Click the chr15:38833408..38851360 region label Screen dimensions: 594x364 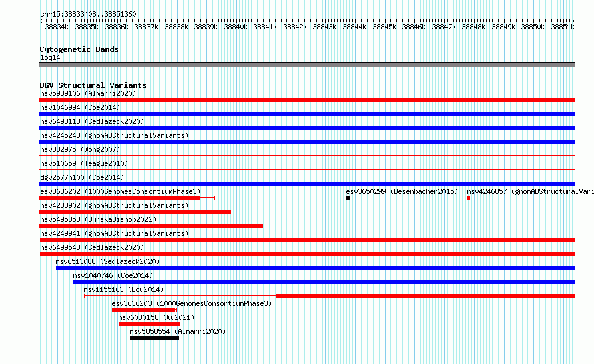(88, 14)
